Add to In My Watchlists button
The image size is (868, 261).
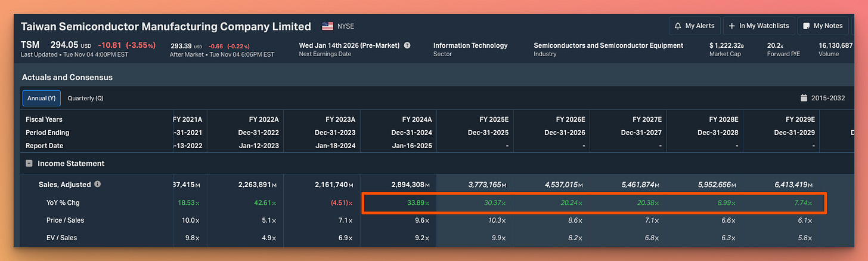pyautogui.click(x=759, y=26)
